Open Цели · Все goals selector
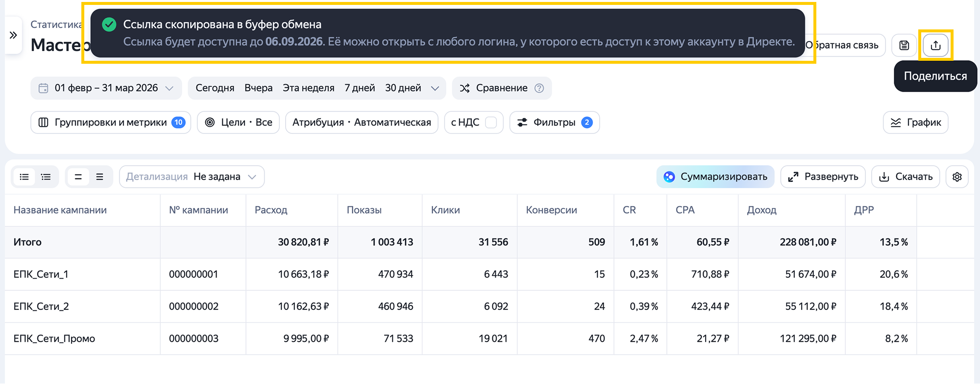980x384 pixels. click(x=238, y=123)
